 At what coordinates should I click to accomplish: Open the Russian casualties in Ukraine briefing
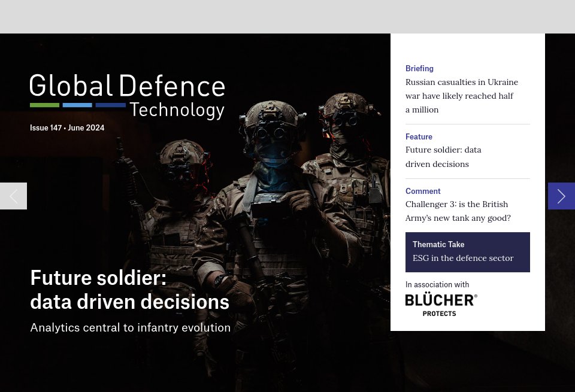[461, 96]
